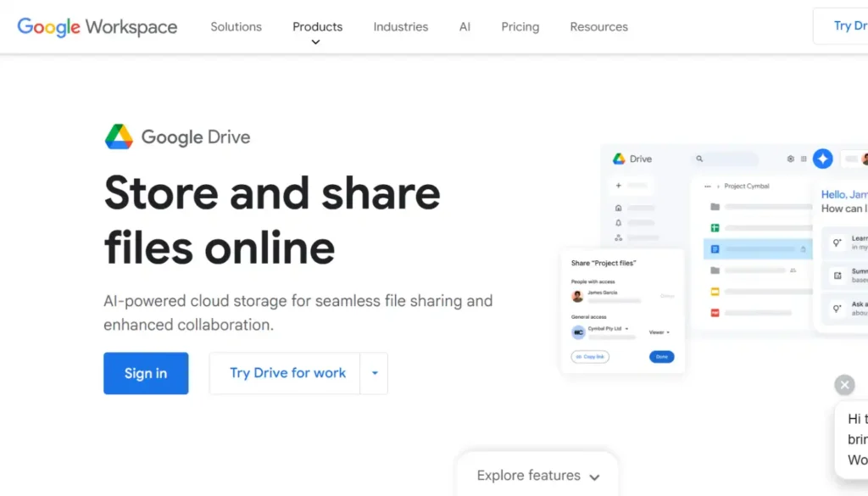Image resolution: width=868 pixels, height=496 pixels.
Task: Open the Industries menu
Action: 401,26
